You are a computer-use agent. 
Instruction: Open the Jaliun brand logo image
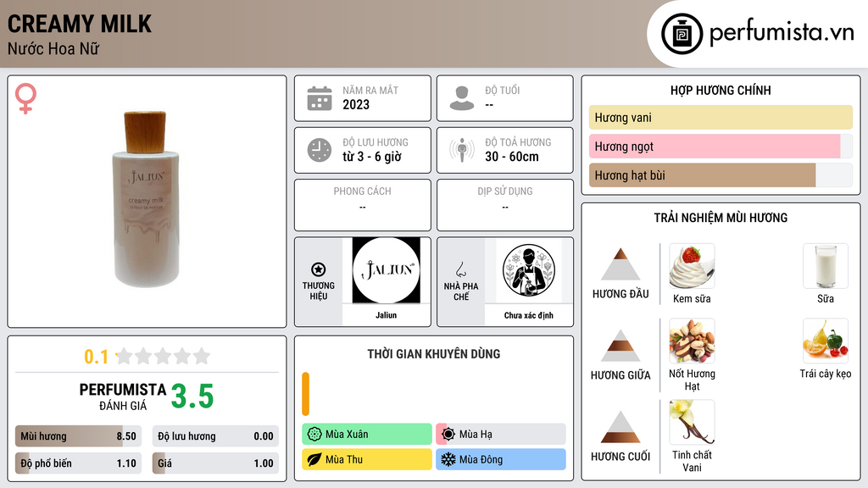click(x=386, y=270)
